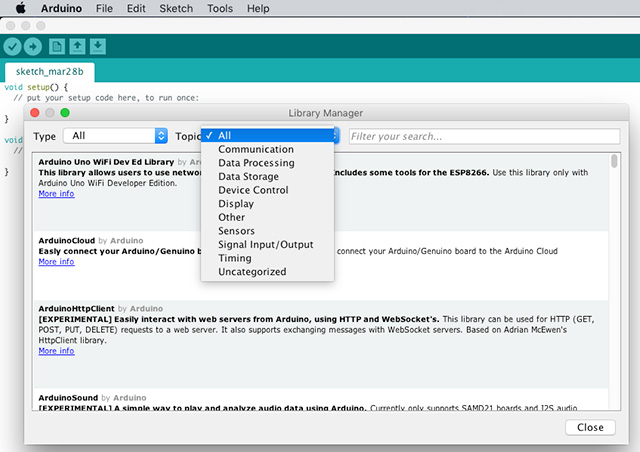Screen dimensions: 640x452
Task: Click void setup() line in the editor
Action: tap(36, 87)
